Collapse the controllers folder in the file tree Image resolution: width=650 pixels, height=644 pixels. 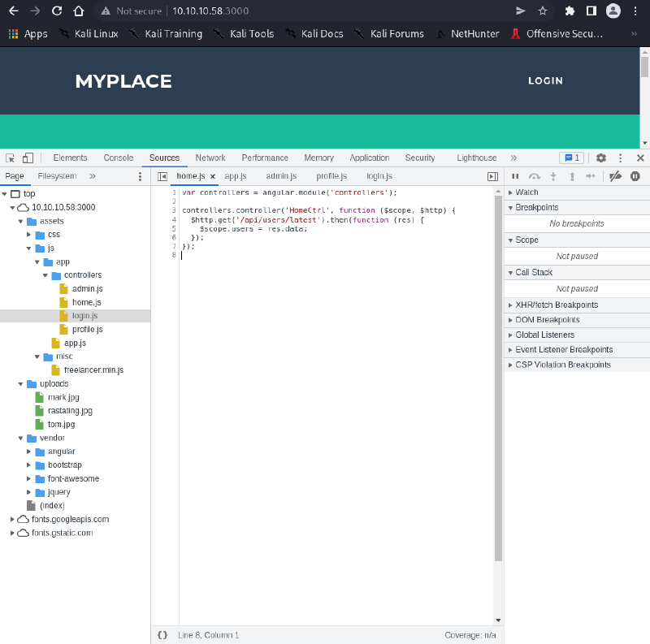[x=45, y=274]
